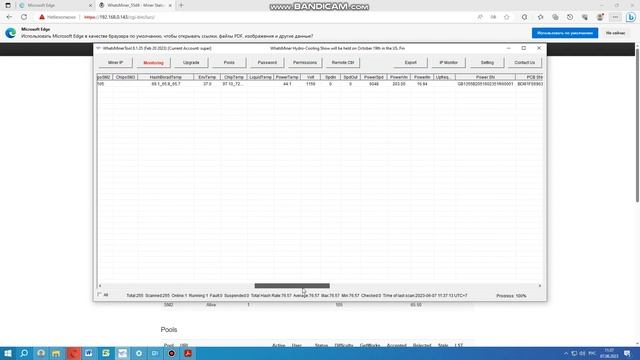Screen dimensions: 640x360
Task: Open Adobe Acrobat from the taskbar
Action: pyautogui.click(x=188, y=353)
